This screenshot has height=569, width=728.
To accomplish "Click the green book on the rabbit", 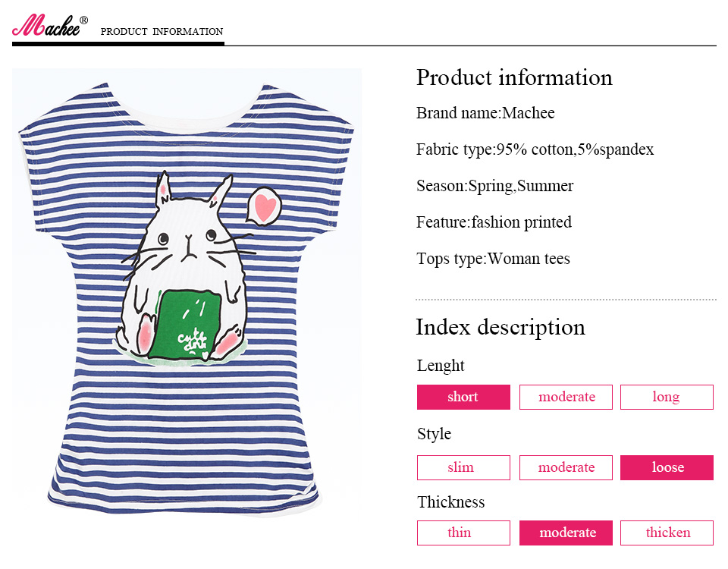I will [x=188, y=322].
